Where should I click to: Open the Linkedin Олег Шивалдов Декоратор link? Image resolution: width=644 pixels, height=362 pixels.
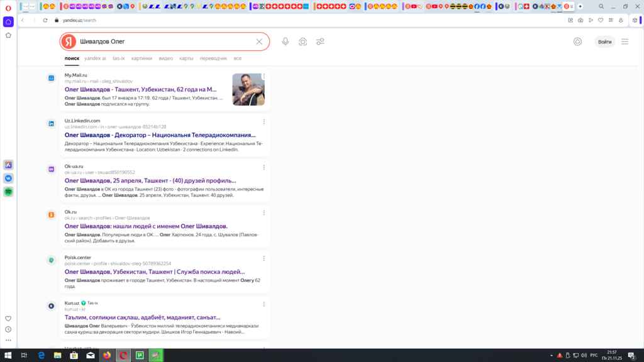(x=160, y=135)
